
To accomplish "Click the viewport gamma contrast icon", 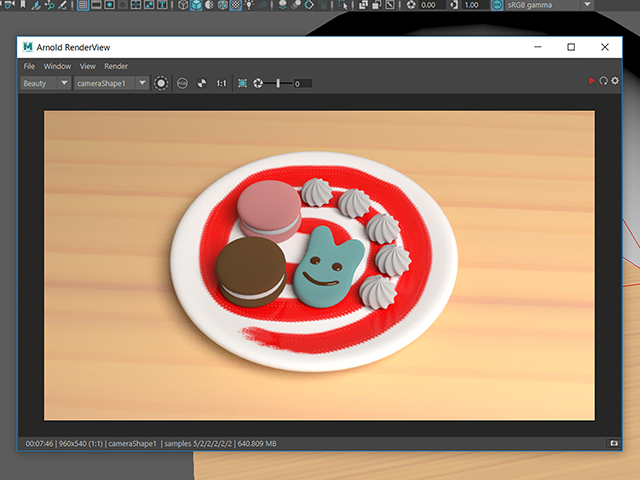I will click(454, 5).
